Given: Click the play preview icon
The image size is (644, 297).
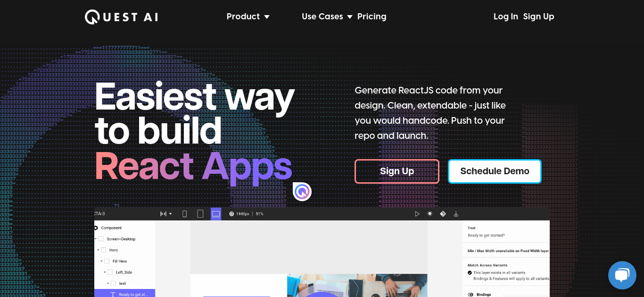Looking at the screenshot, I should (x=417, y=214).
